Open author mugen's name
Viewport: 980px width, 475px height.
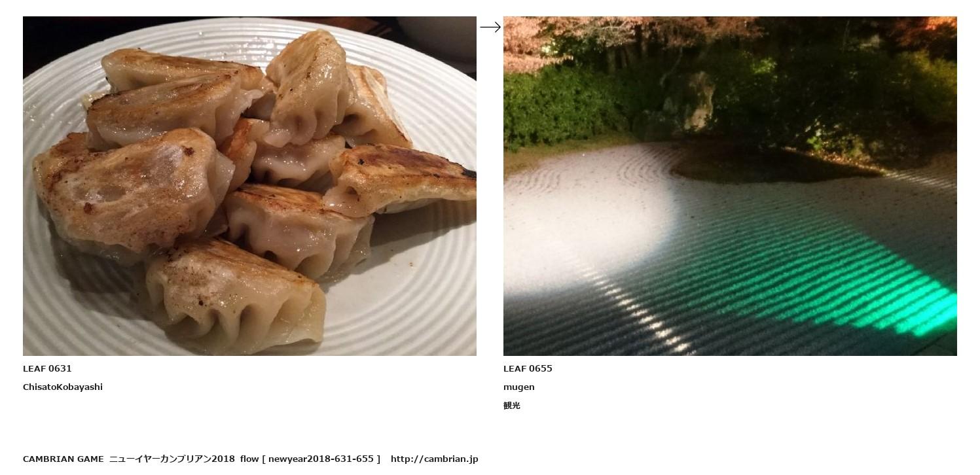[519, 387]
